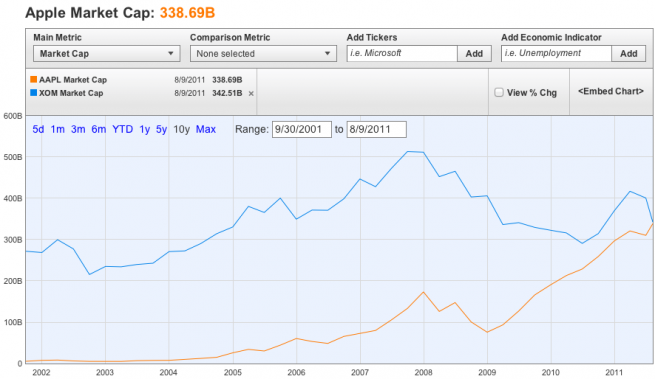Open the Main Metric Market Cap dropdown
The image size is (655, 379).
point(107,53)
